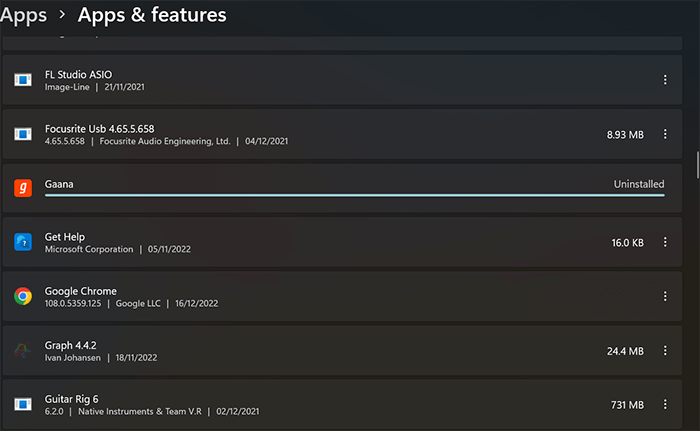The width and height of the screenshot is (700, 431).
Task: Show three-dot menu for Google Chrome
Action: pyautogui.click(x=665, y=296)
